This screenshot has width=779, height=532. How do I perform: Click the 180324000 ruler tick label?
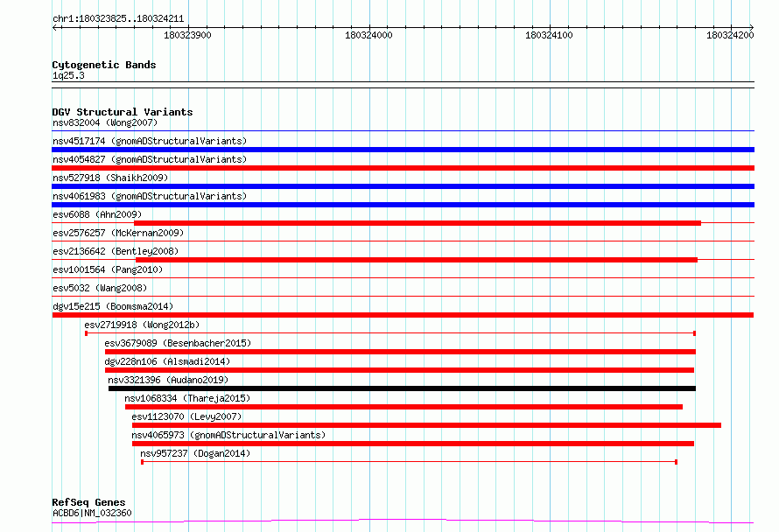368,35
